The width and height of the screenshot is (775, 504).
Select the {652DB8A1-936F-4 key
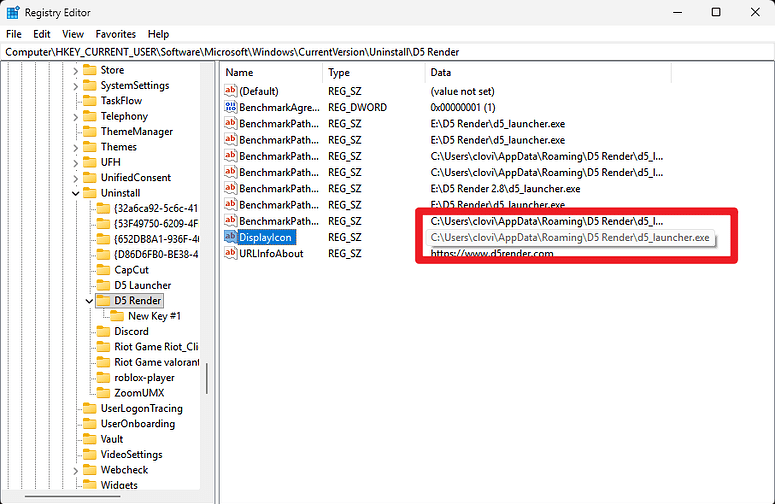156,239
